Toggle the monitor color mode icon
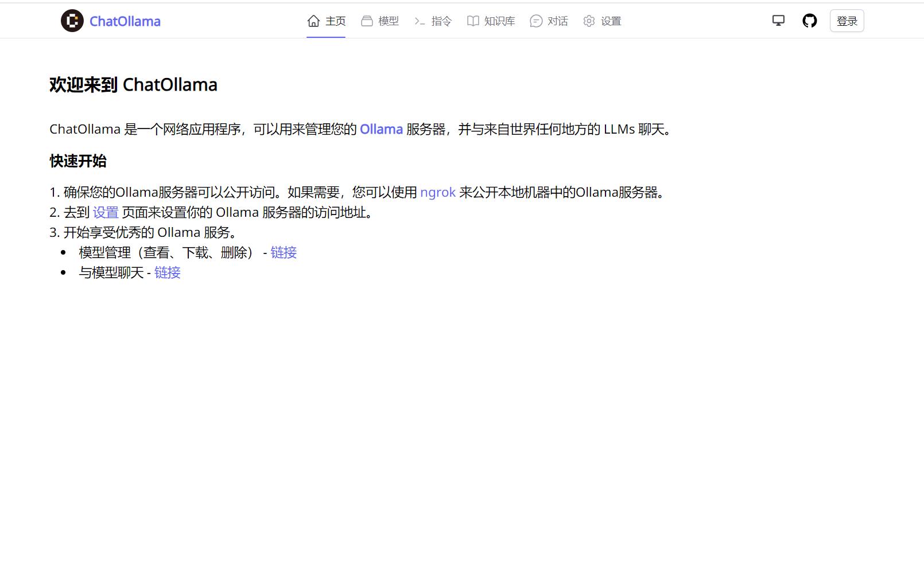924x562 pixels. click(x=778, y=21)
